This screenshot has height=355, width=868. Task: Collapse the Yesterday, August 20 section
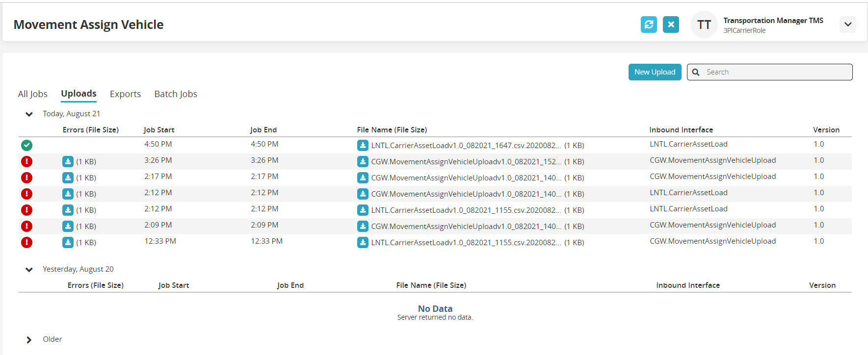[29, 270]
